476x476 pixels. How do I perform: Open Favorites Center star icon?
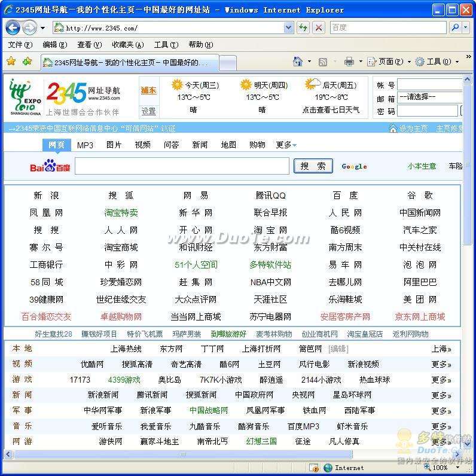[x=11, y=61]
